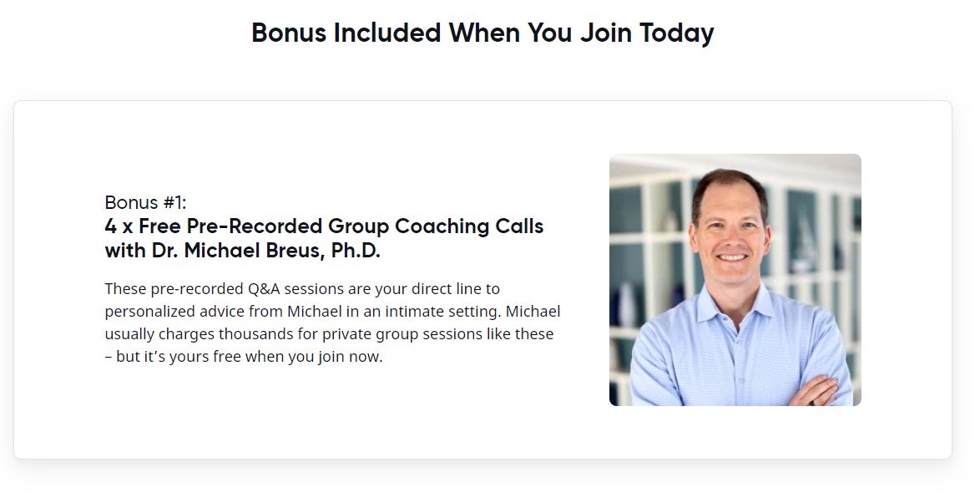Click the word "Today" in the page heading
Image resolution: width=980 pixels, height=498 pixels.
[676, 33]
